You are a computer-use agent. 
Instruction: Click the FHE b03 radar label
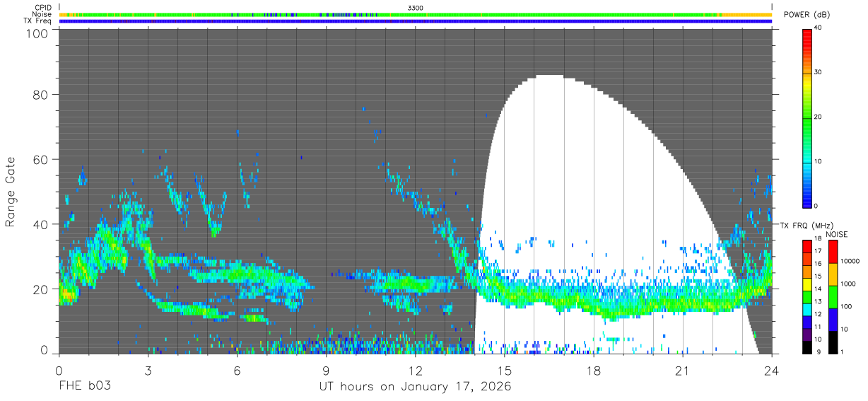point(85,387)
